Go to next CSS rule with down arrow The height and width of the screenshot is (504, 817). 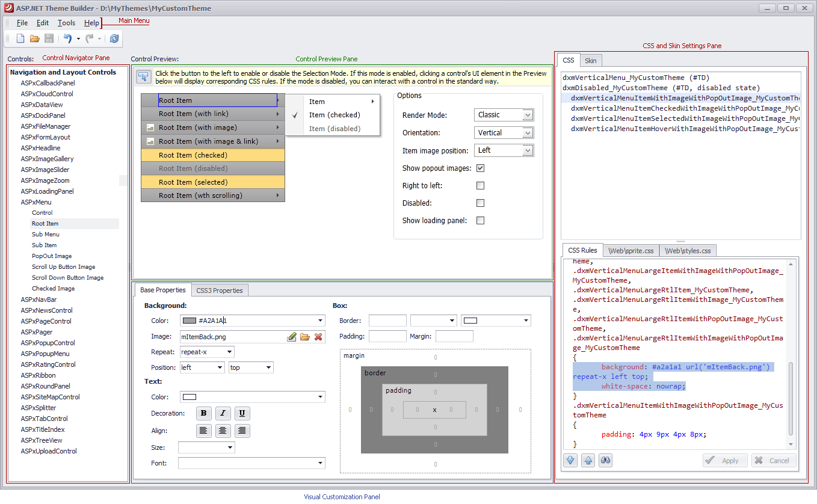571,460
